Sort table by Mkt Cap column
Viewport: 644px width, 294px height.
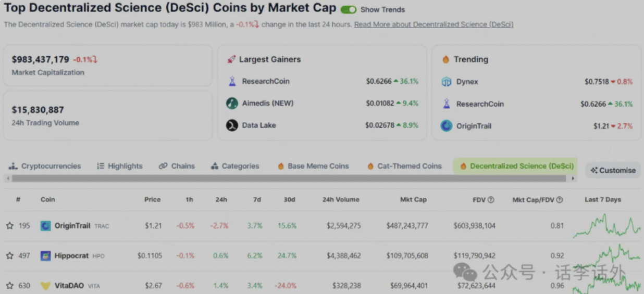point(413,200)
